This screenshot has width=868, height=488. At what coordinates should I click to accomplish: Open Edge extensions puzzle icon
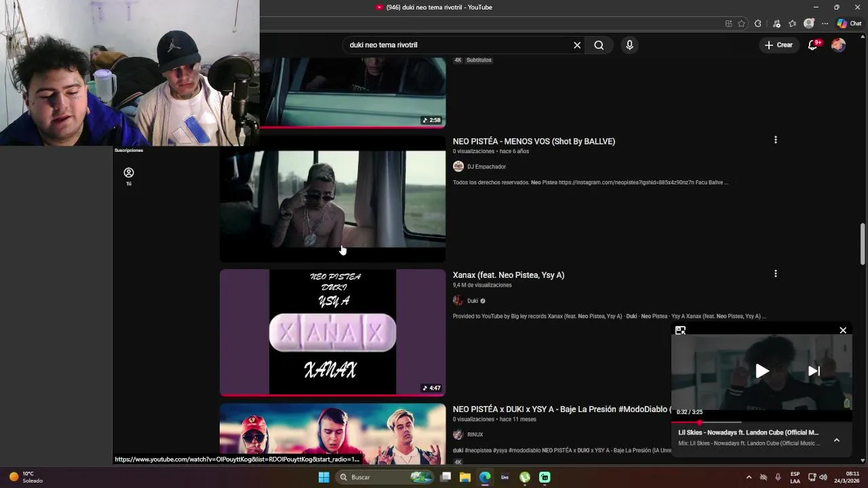pyautogui.click(x=758, y=23)
